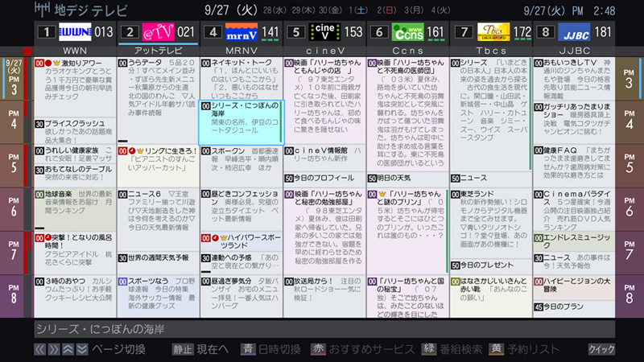Viewport: 644px width, 362px height.
Task: Select the cineV channel logo
Action: point(324,33)
